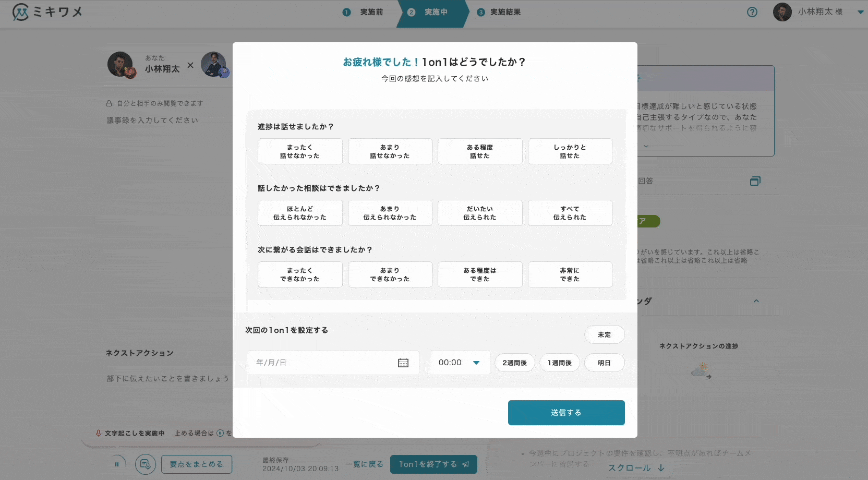Viewport: 868px width, 480px height.
Task: Click the transcript search icon button
Action: 146,464
